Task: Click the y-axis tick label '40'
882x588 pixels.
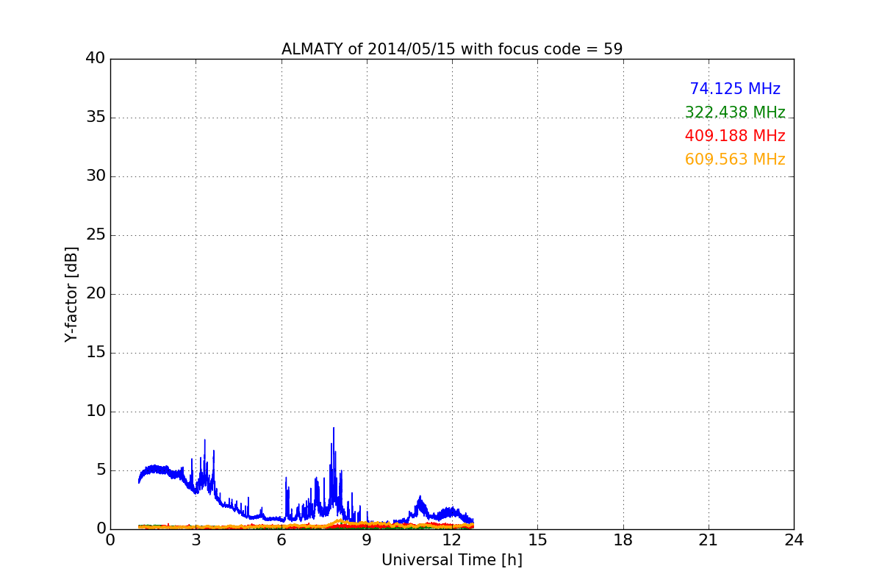Action: [96, 59]
